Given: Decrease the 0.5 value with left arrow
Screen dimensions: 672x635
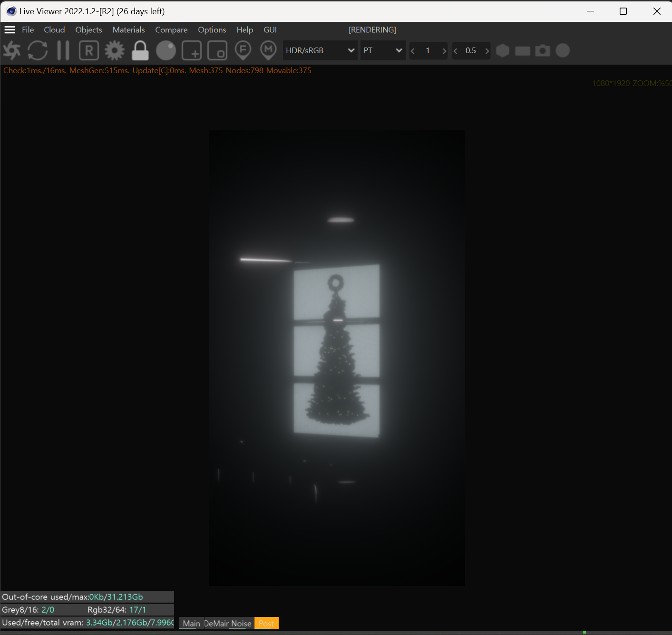Looking at the screenshot, I should [x=456, y=51].
